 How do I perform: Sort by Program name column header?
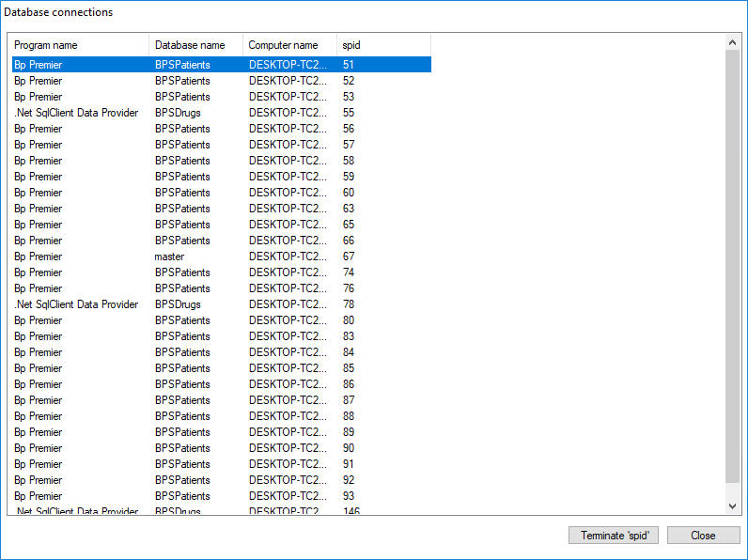point(80,45)
